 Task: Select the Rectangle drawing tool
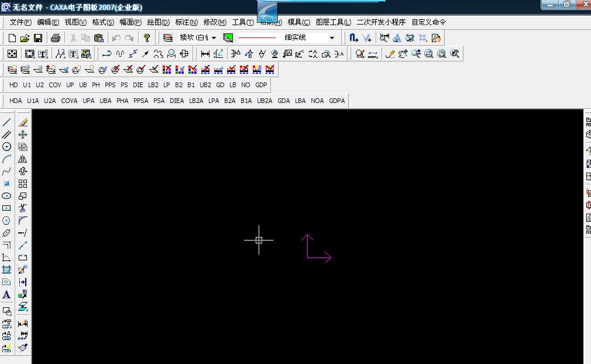[x=6, y=208]
